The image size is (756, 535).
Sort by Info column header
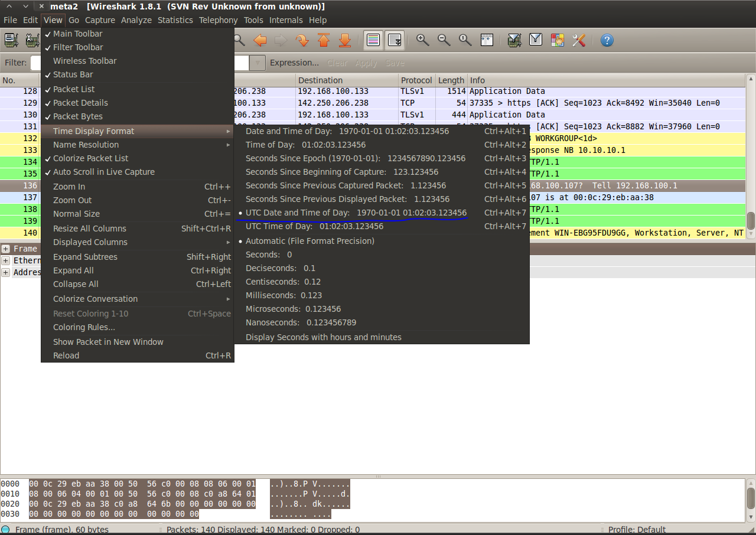(x=606, y=80)
